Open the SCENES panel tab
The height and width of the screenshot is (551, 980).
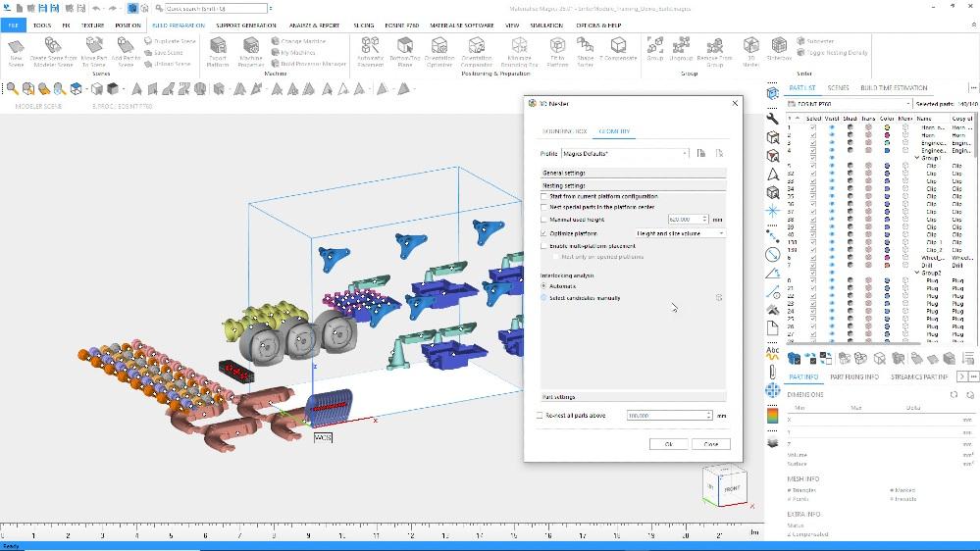[x=838, y=88]
